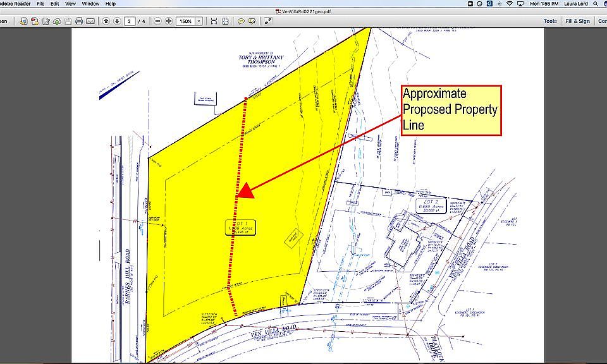Click the page number field showing 2
The image size is (607, 364).
(x=129, y=21)
